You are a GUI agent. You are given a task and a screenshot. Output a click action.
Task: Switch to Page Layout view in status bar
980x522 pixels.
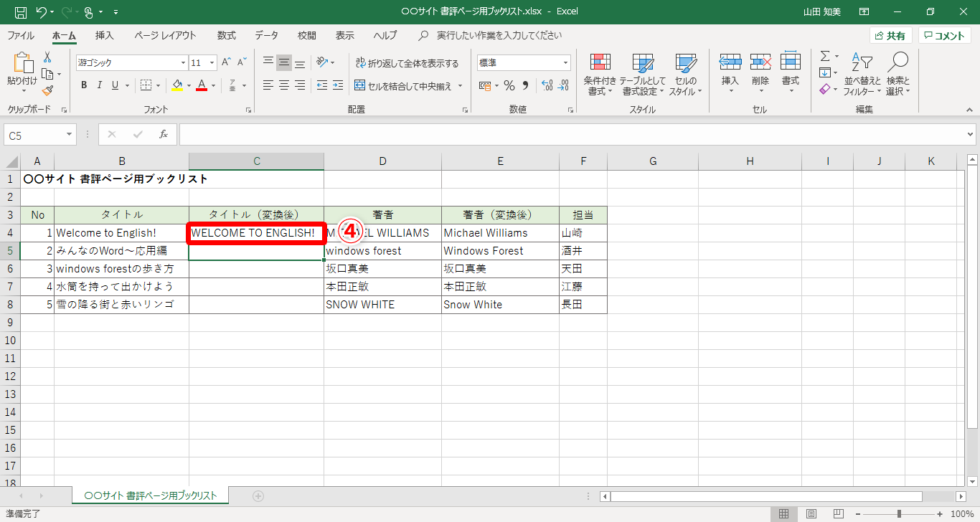click(x=811, y=513)
